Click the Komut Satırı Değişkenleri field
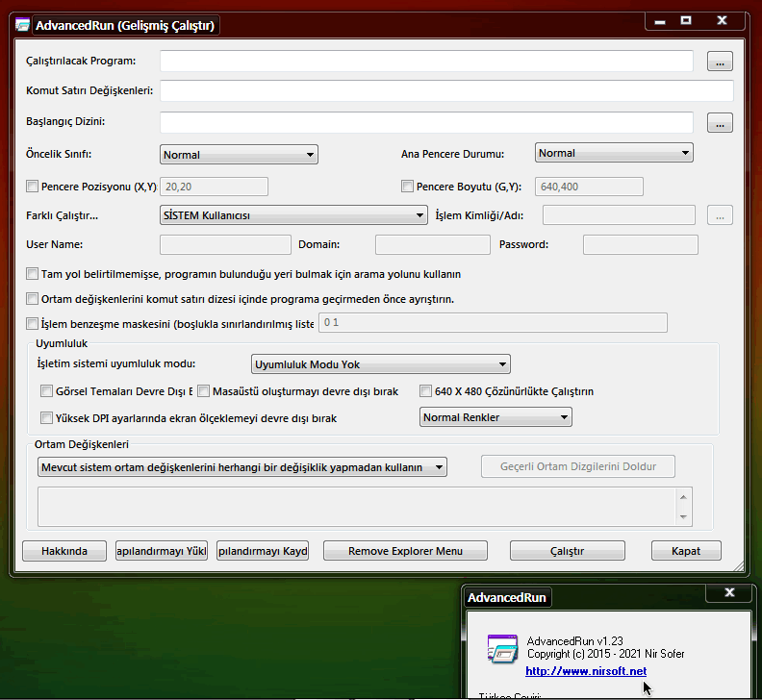 point(446,90)
